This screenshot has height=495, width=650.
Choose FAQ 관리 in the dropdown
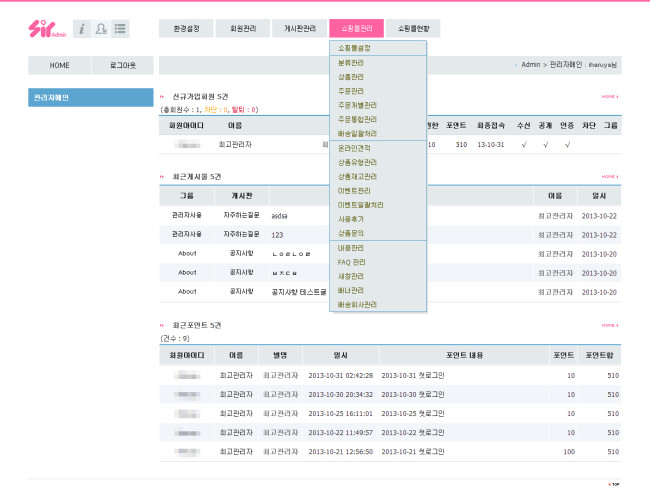coord(352,261)
